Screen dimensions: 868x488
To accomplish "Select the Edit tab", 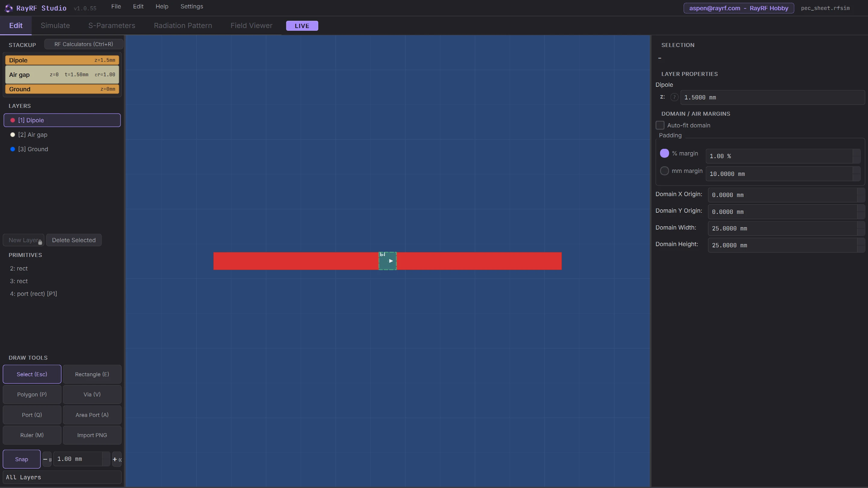I will [16, 26].
